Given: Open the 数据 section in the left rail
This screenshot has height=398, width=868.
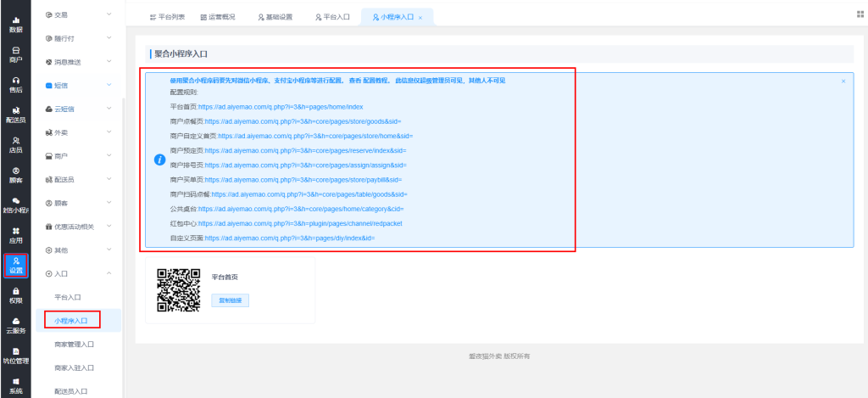Looking at the screenshot, I should point(15,24).
